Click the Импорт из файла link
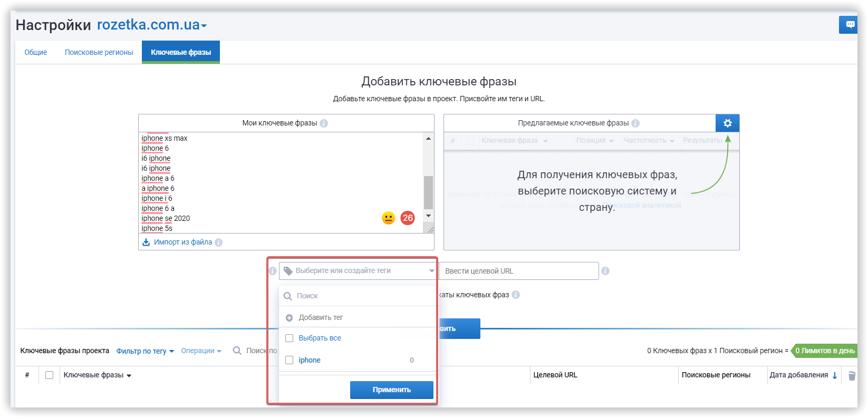The image size is (868, 418). point(183,242)
